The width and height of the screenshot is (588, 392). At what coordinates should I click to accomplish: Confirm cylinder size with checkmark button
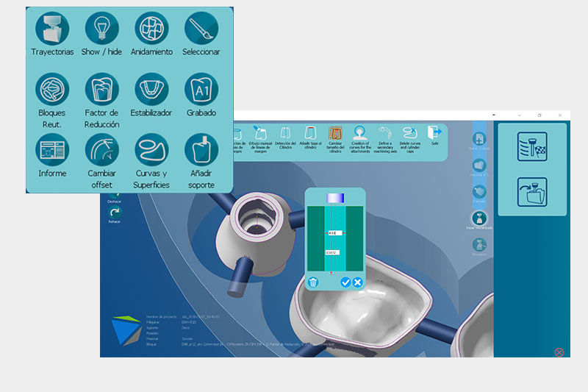345,282
